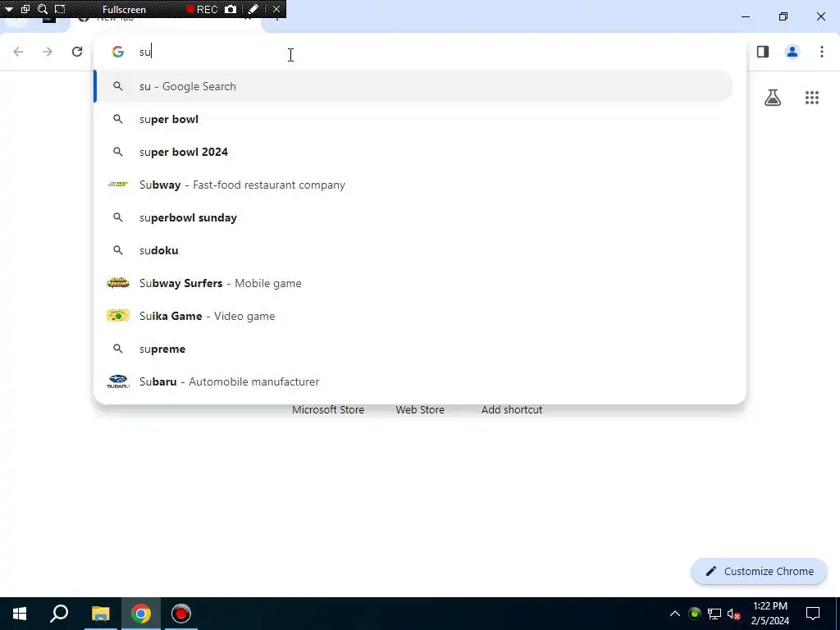Open the recorder toolbar dropdown arrow
Image resolution: width=840 pixels, height=630 pixels.
point(8,9)
